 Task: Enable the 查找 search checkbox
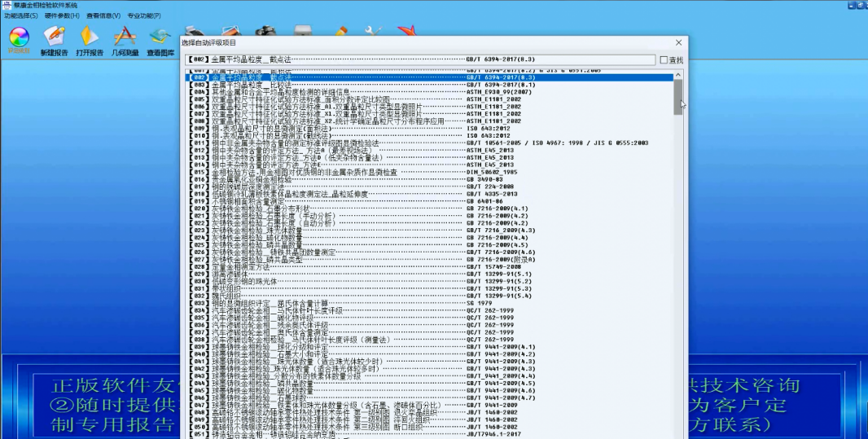[x=664, y=60]
